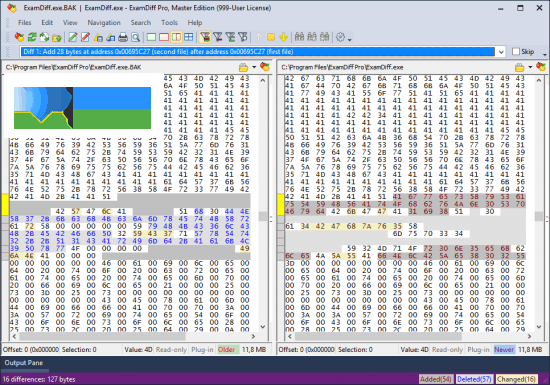Click the recycle-style swap files icon
The width and height of the screenshot is (550, 385).
point(44,37)
